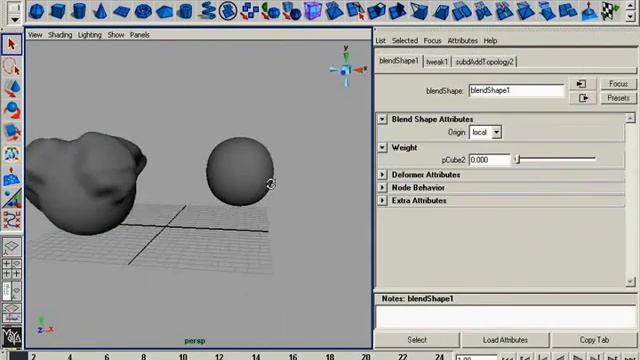Activate the Scale tool in the toolbox
This screenshot has width=640, height=360.
tap(11, 132)
